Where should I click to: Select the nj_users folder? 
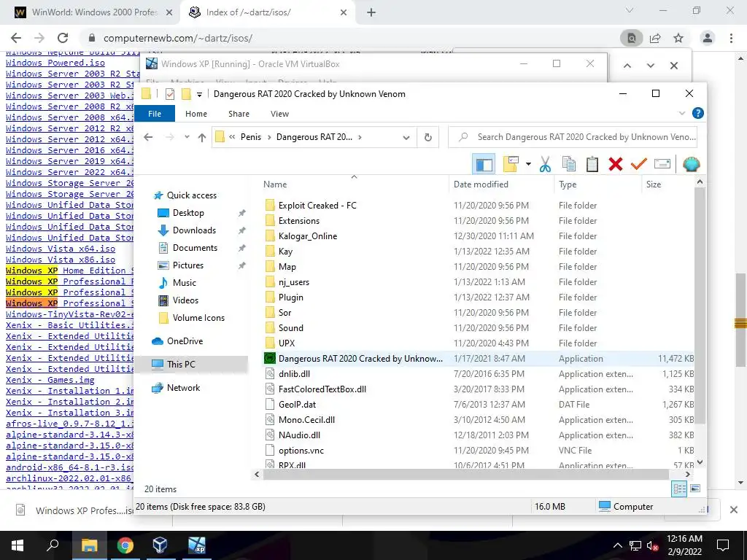point(293,282)
